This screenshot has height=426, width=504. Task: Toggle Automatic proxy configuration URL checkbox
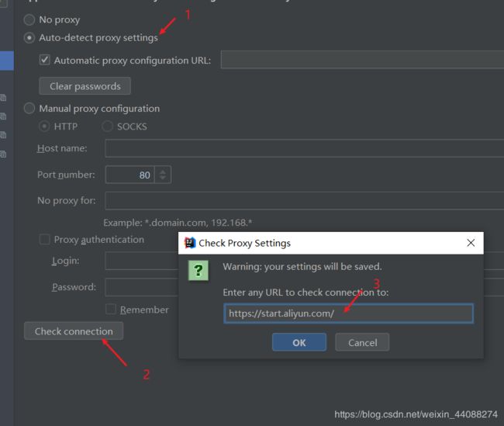(45, 60)
